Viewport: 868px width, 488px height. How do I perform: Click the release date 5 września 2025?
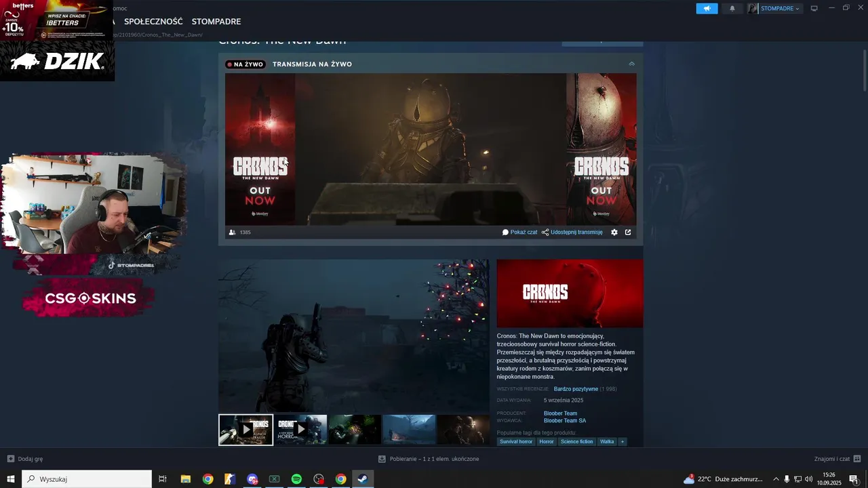tap(564, 400)
